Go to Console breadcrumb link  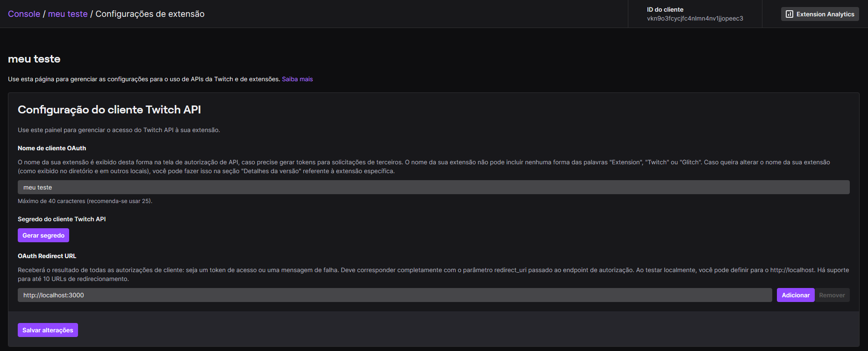[x=24, y=14]
